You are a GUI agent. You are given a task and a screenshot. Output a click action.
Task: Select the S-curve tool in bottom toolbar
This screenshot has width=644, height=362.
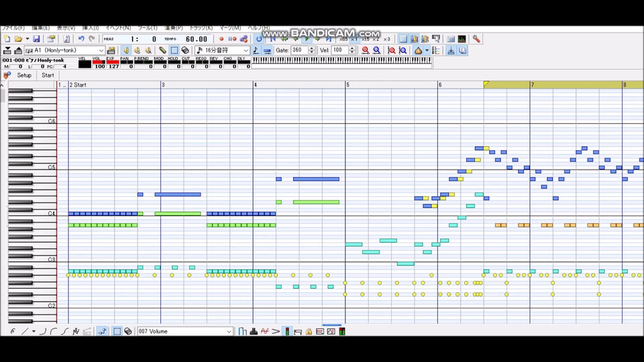tap(65, 331)
